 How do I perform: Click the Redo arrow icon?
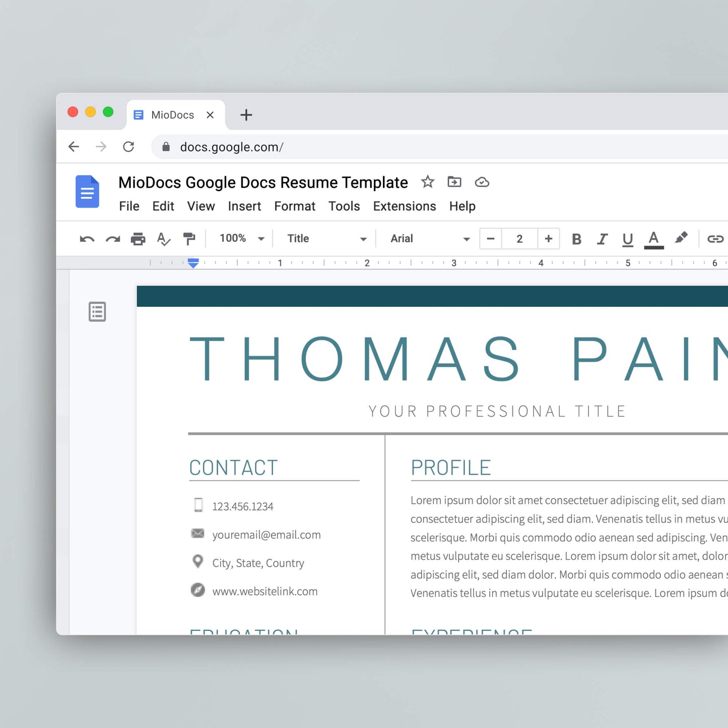[113, 239]
